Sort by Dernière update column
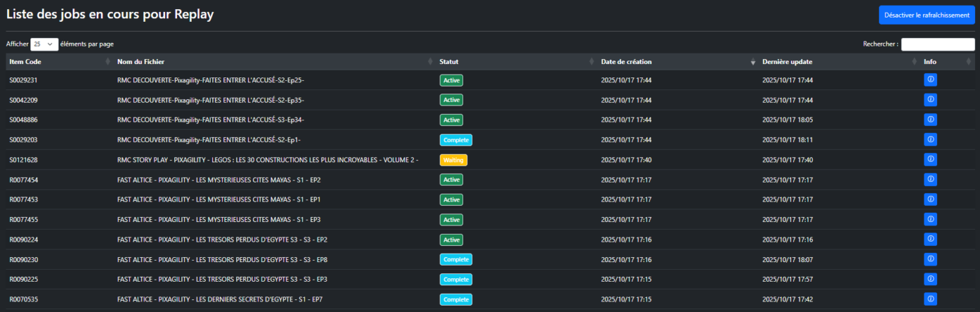The width and height of the screenshot is (980, 312). [x=840, y=62]
